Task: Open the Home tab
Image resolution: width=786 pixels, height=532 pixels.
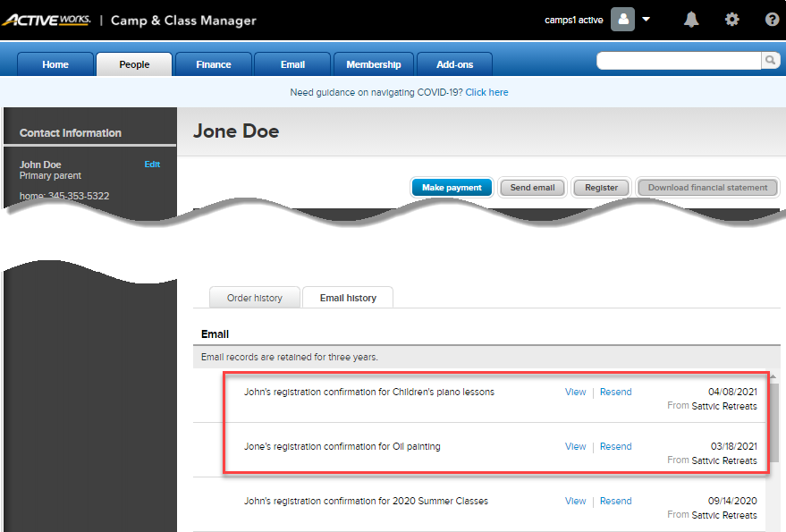Action: (x=55, y=64)
